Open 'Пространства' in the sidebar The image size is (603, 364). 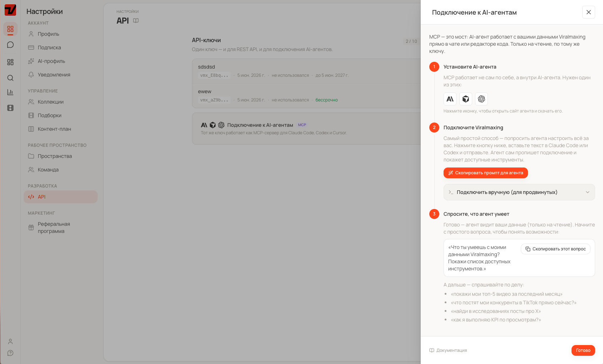[60, 156]
